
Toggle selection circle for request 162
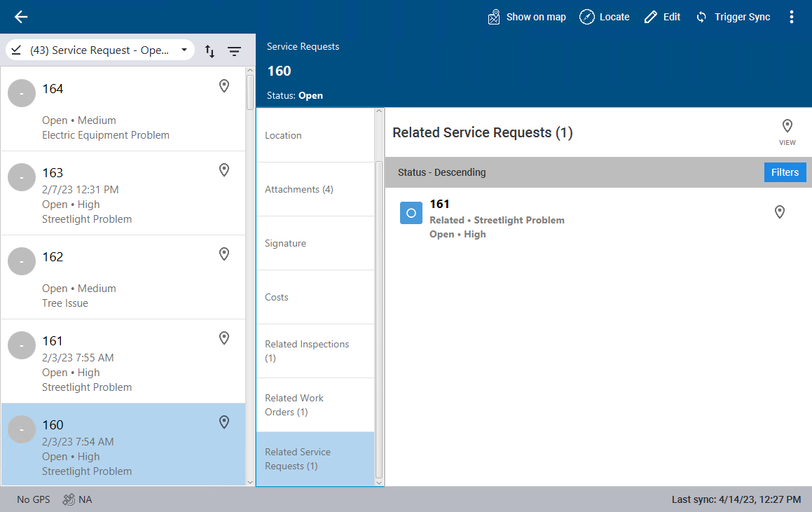pyautogui.click(x=22, y=261)
